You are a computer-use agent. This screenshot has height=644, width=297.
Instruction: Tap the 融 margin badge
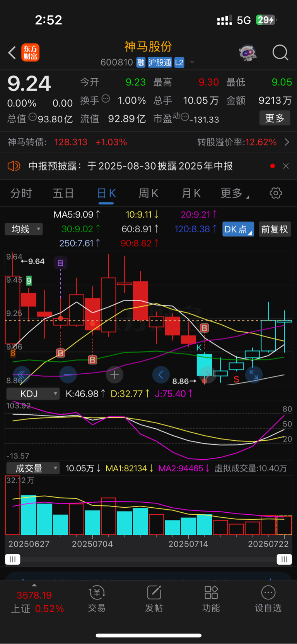[x=141, y=62]
